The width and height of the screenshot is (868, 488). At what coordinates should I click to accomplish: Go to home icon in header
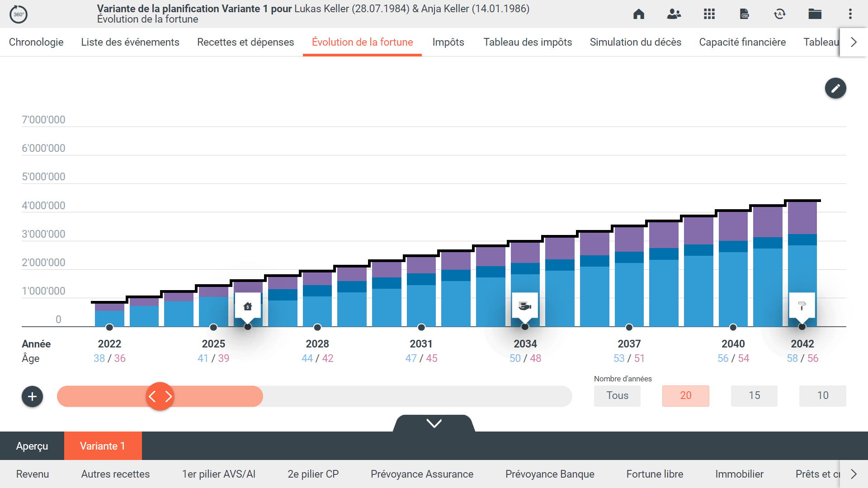(x=638, y=14)
